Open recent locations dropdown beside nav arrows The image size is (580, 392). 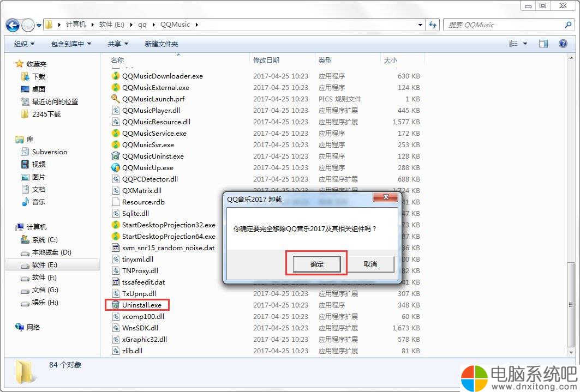tap(39, 26)
